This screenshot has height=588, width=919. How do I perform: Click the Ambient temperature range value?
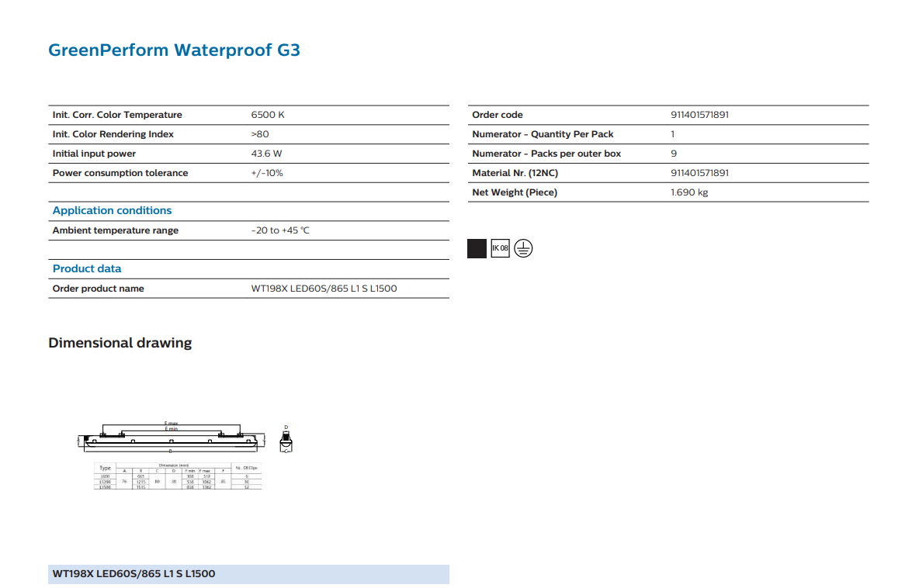[280, 230]
